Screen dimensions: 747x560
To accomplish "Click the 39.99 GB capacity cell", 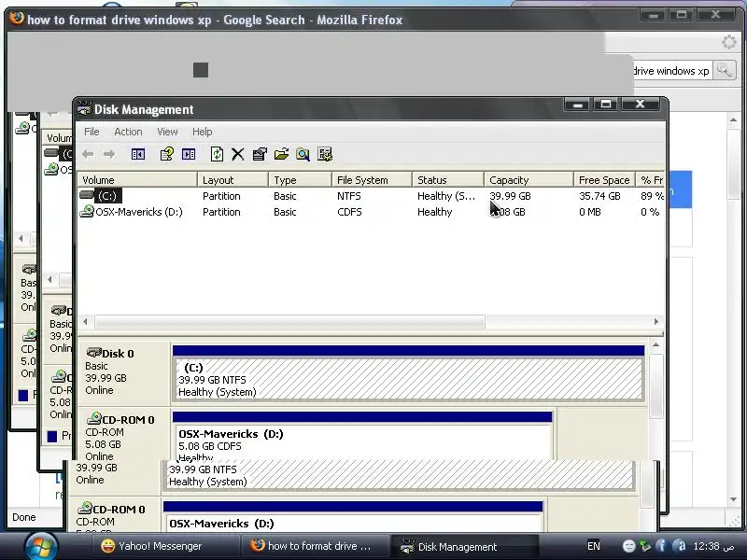I will (510, 196).
